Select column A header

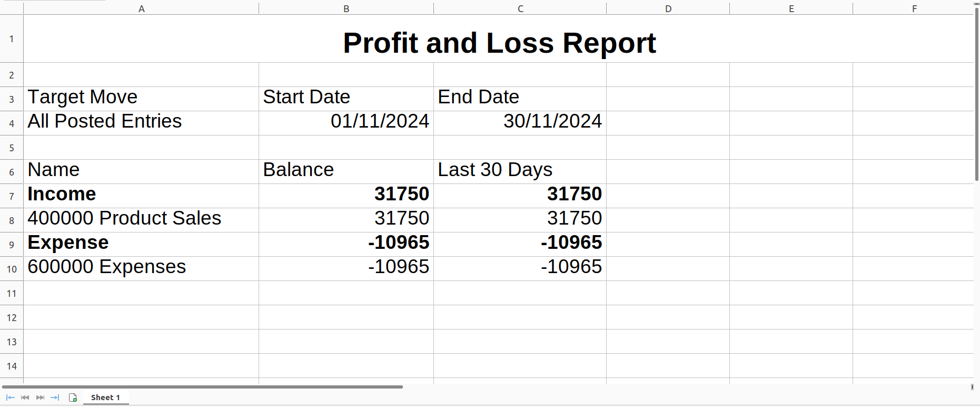[141, 8]
